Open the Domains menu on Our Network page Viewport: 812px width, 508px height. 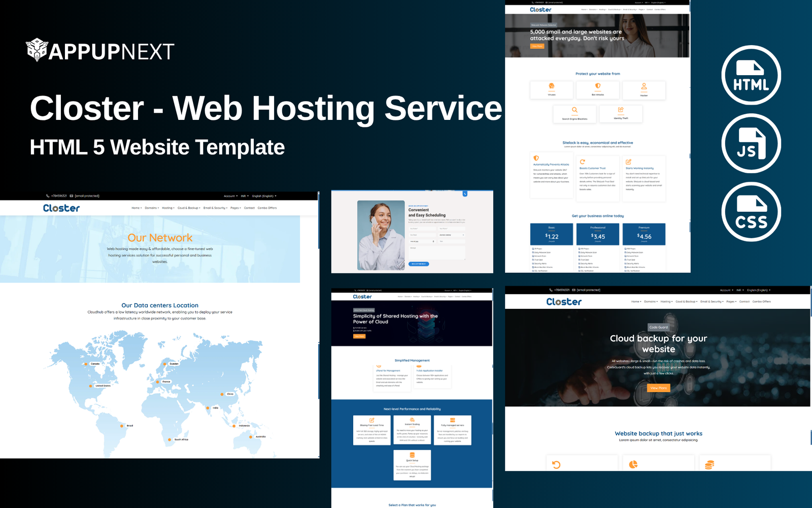pos(152,208)
